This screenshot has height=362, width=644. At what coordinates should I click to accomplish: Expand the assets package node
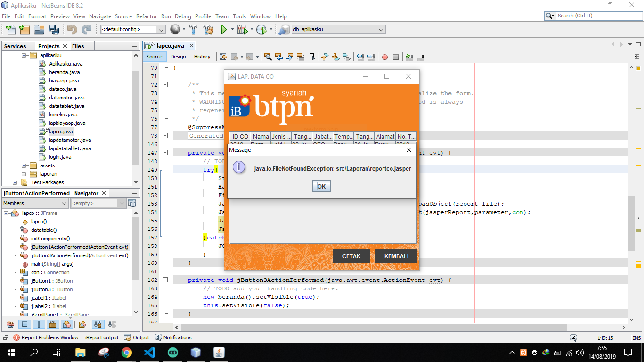24,165
